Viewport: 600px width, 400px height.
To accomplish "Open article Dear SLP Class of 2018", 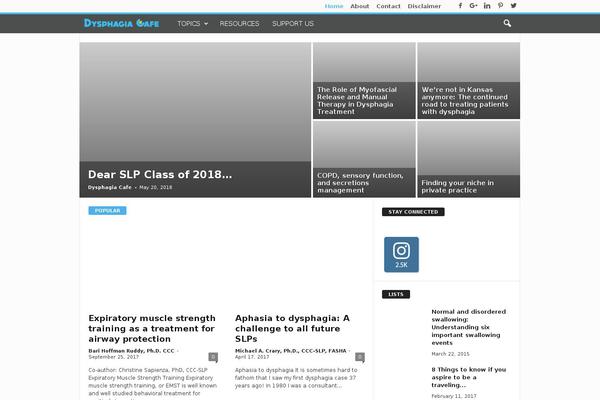I will pos(160,175).
